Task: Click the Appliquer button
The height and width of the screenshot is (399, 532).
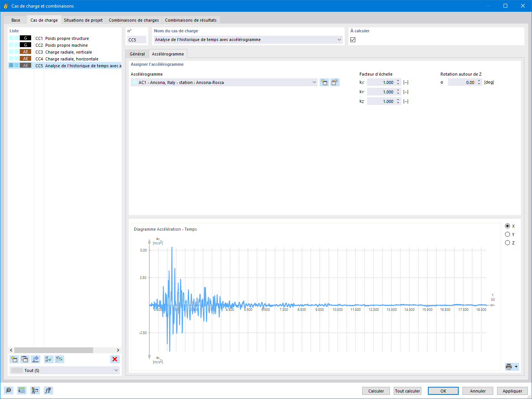Action: tap(512, 391)
